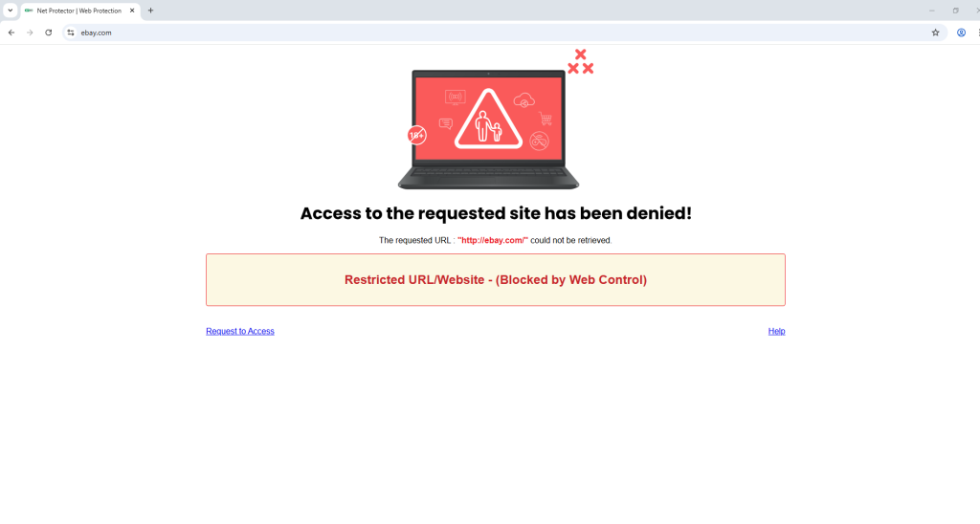The width and height of the screenshot is (980, 524).
Task: Click the browser back arrow
Action: click(x=11, y=33)
